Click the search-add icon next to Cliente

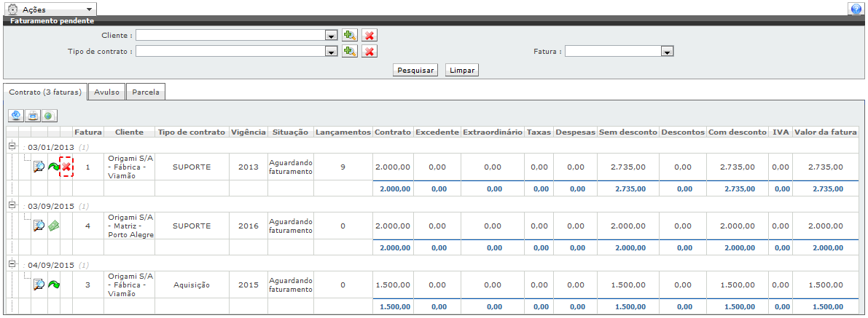(350, 35)
